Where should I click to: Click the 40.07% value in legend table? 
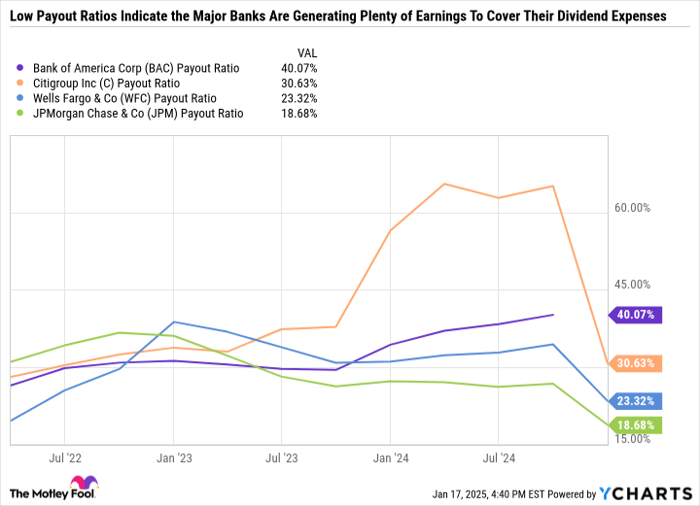[x=299, y=68]
